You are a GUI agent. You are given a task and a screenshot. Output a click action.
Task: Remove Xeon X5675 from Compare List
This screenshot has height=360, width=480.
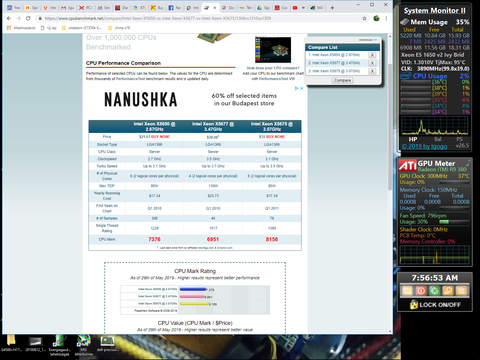coord(372,71)
